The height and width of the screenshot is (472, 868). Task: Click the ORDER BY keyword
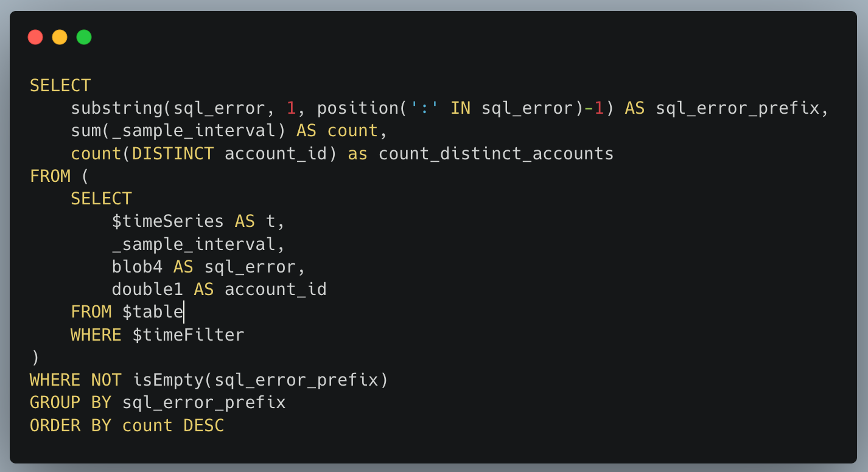pos(71,426)
